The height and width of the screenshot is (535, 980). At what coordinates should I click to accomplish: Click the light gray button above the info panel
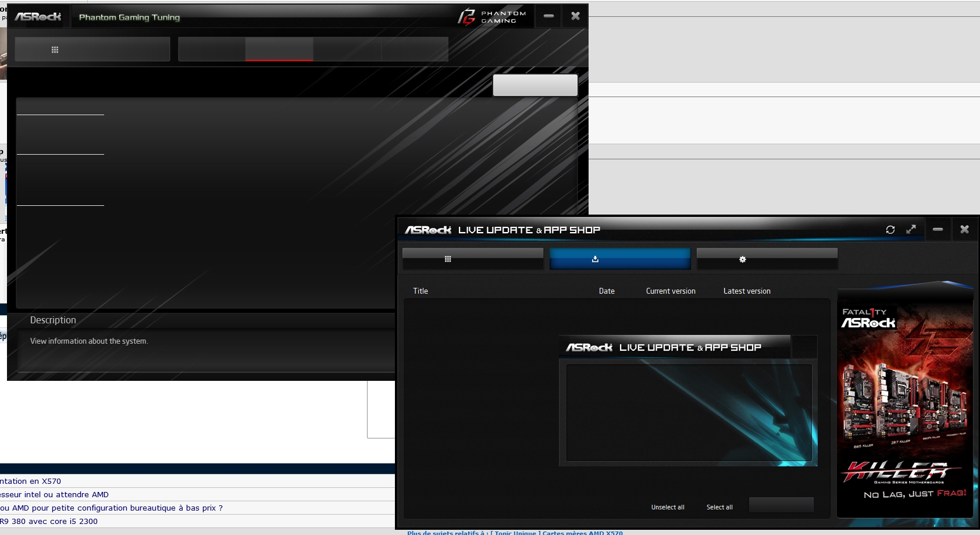535,85
